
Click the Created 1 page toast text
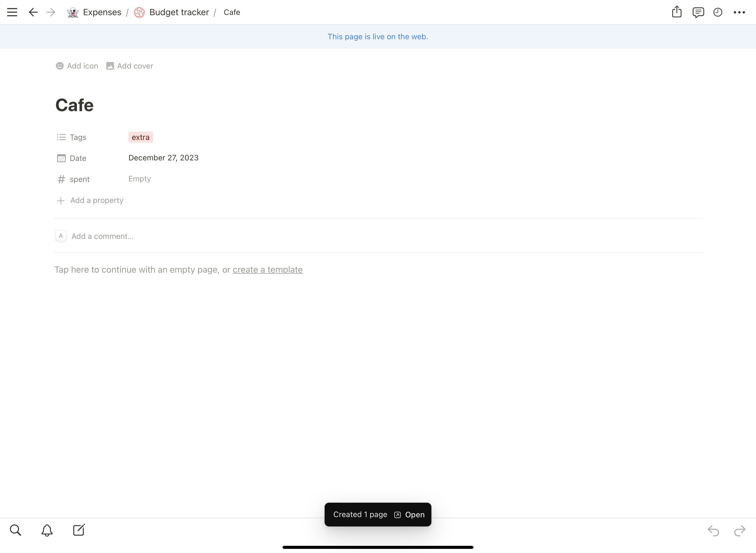coord(360,515)
